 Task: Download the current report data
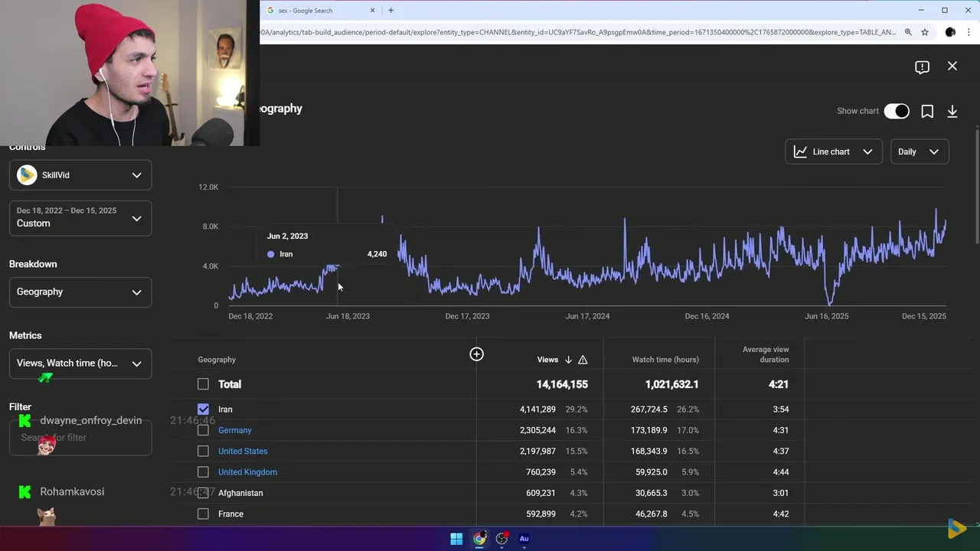(952, 112)
